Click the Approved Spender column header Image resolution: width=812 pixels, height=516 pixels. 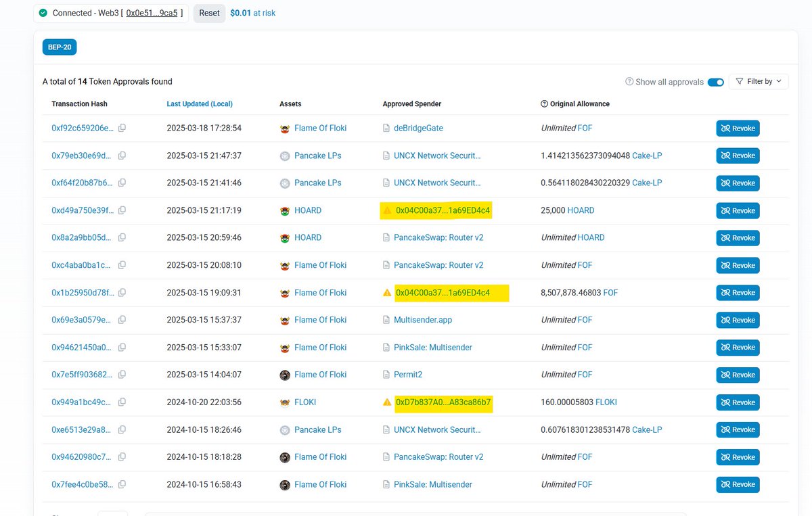[x=412, y=104]
